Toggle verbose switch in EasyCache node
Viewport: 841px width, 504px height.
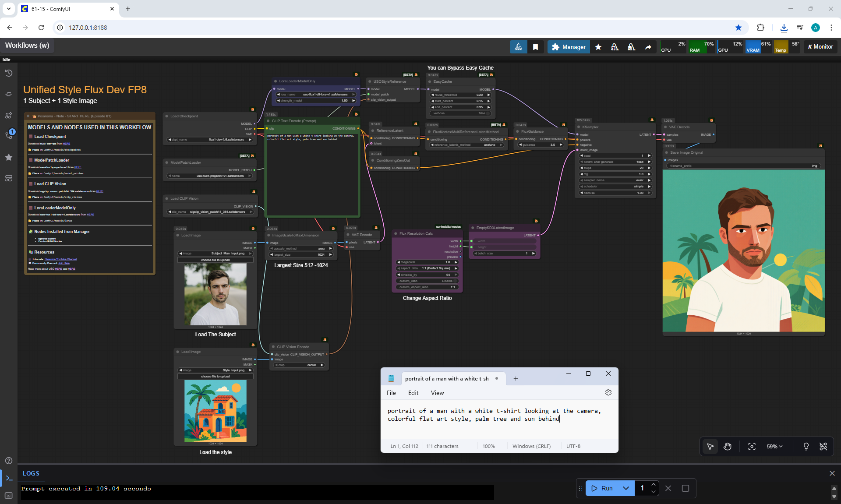pos(488,113)
